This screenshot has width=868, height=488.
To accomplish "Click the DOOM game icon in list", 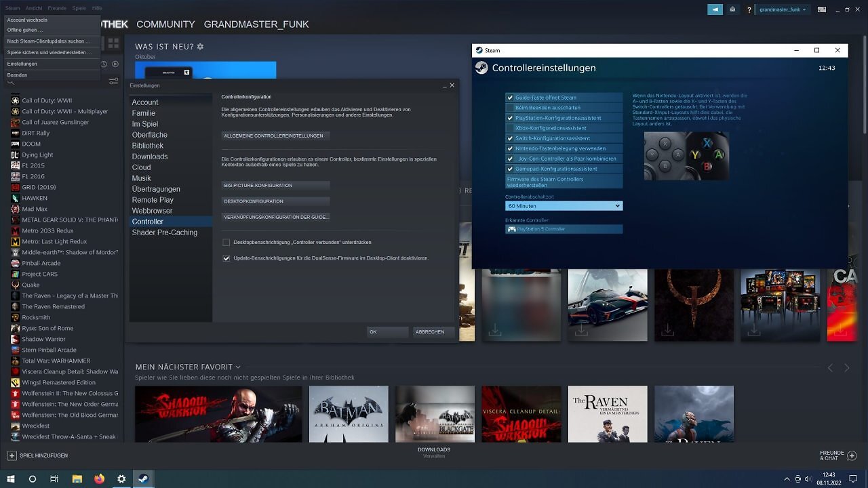I will click(x=15, y=144).
